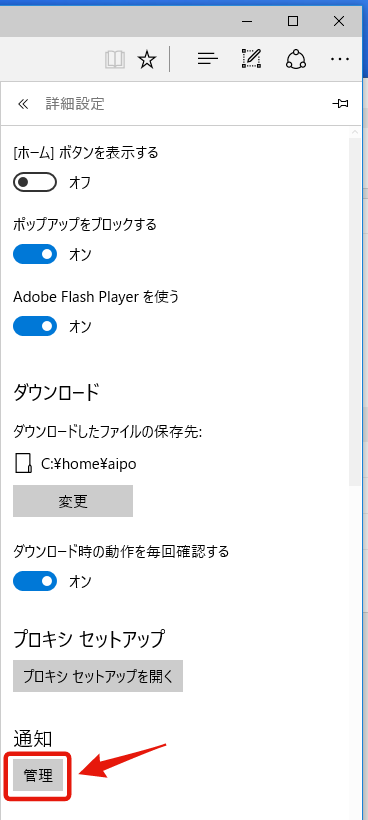Pin the settings pane with pin icon

(x=340, y=104)
